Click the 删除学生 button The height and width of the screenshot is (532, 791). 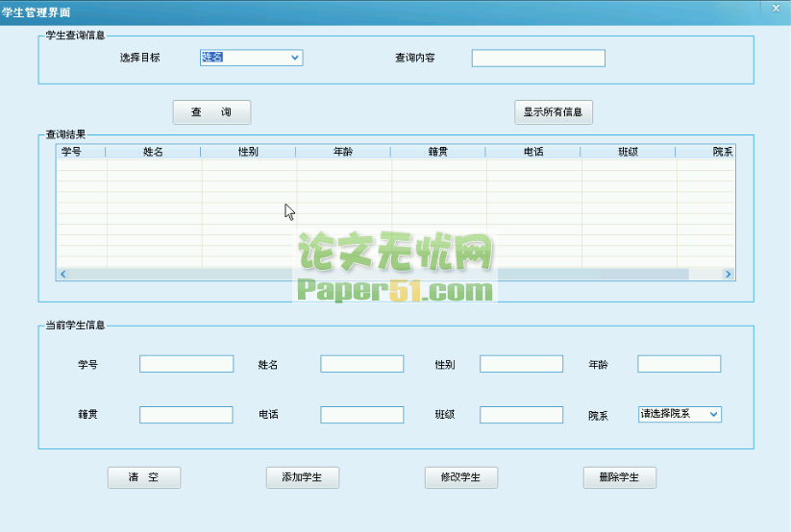click(620, 477)
